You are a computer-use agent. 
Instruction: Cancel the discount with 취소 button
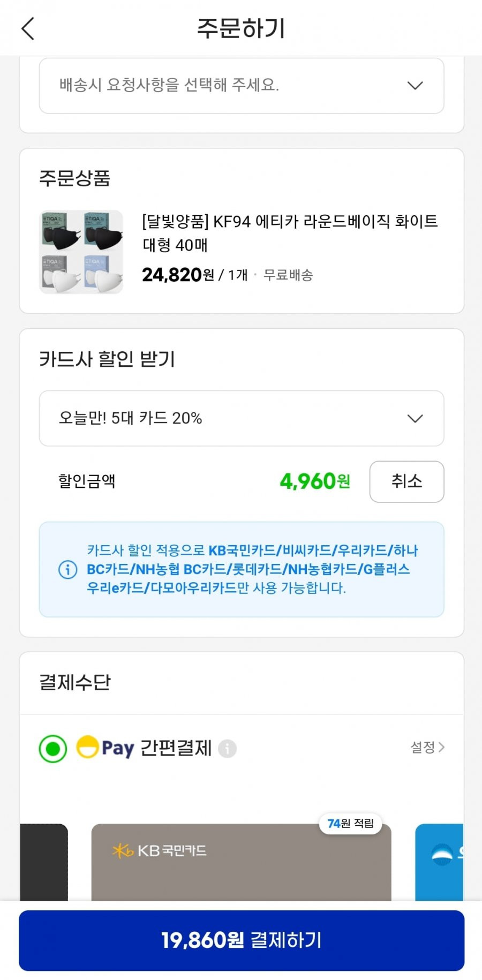(x=406, y=481)
